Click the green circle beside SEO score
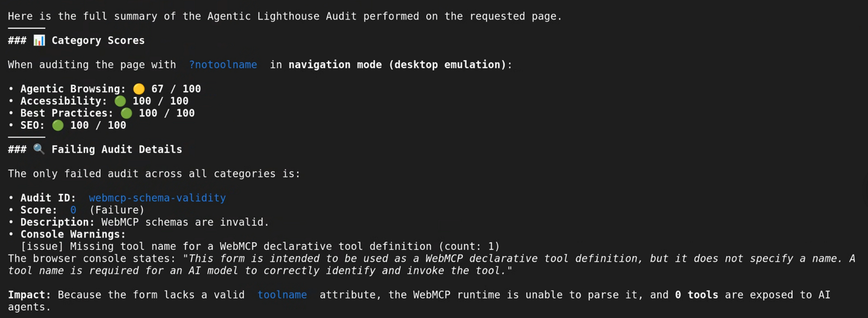868x318 pixels. tap(58, 125)
